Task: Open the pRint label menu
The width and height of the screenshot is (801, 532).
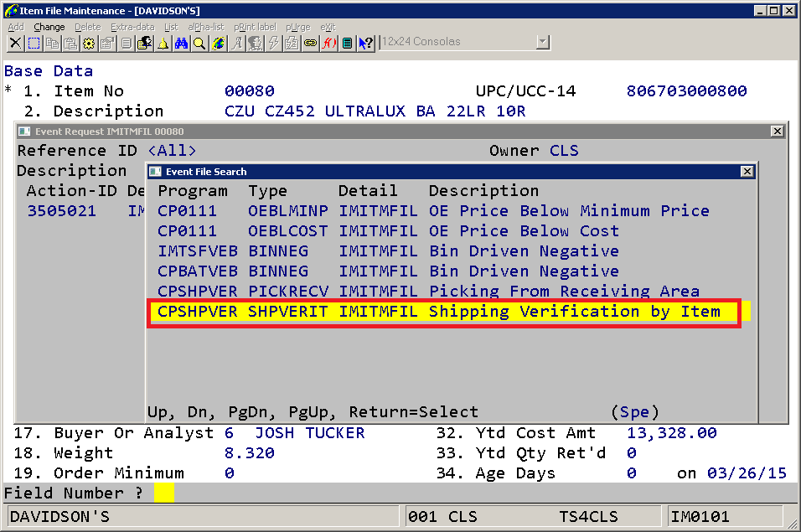Action: click(255, 27)
